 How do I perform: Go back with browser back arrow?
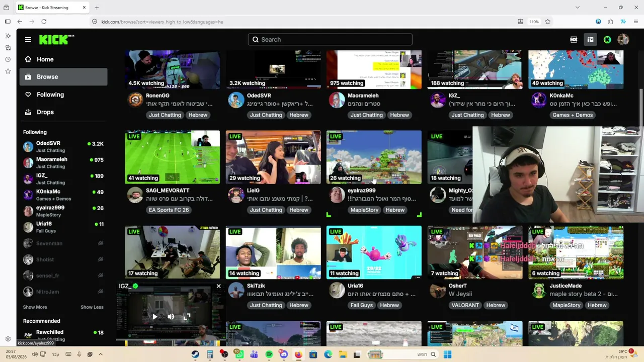(20, 22)
